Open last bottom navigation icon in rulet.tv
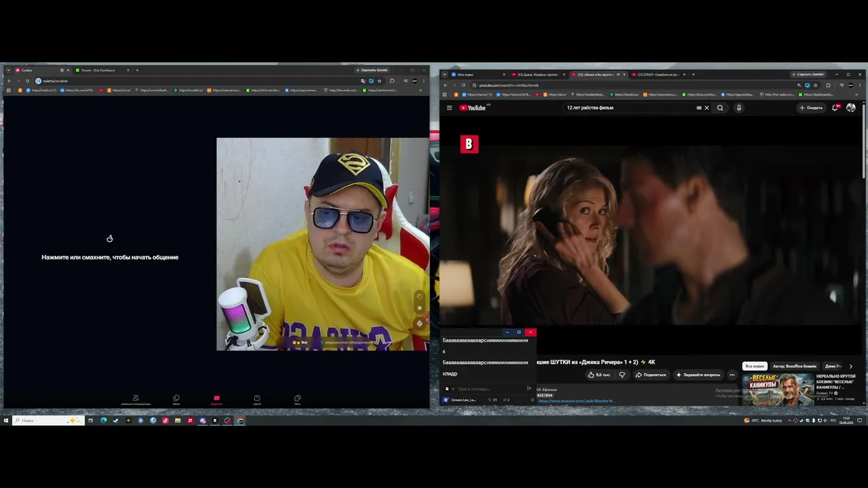This screenshot has width=868, height=488. pyautogui.click(x=297, y=399)
